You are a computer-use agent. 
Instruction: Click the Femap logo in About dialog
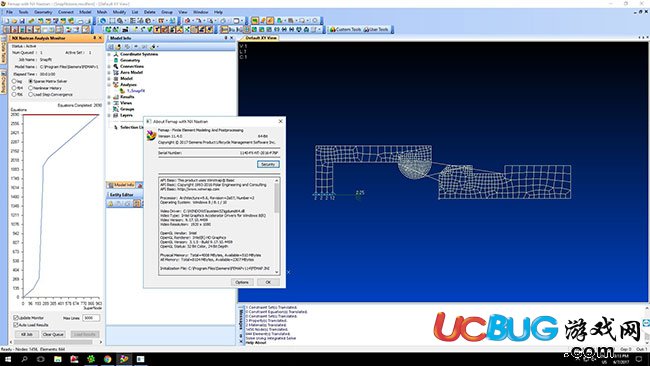(151, 136)
